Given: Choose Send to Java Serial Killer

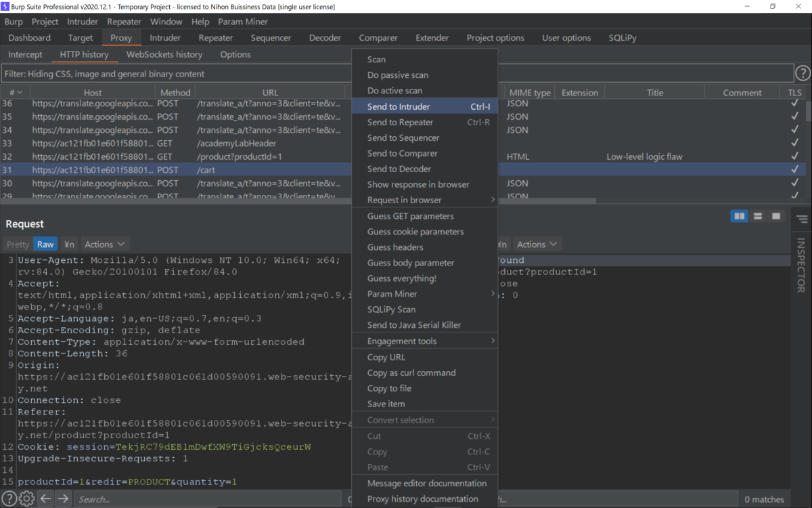Looking at the screenshot, I should 425,325.
